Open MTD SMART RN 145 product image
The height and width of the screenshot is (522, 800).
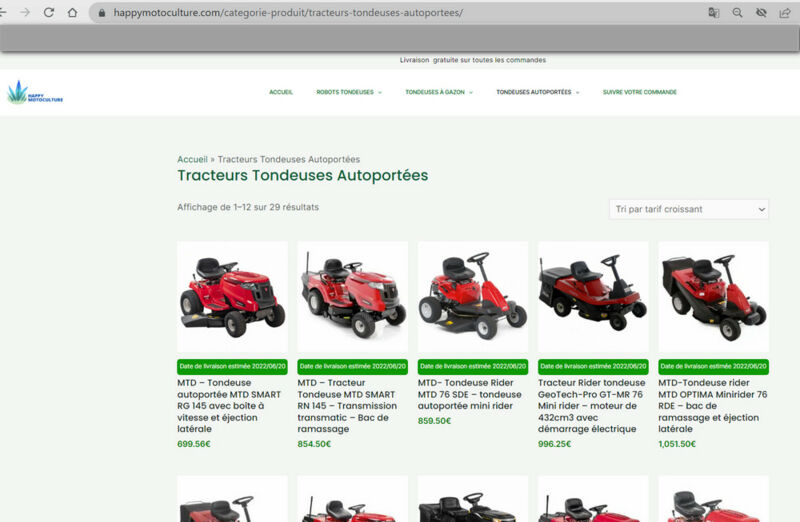353,297
